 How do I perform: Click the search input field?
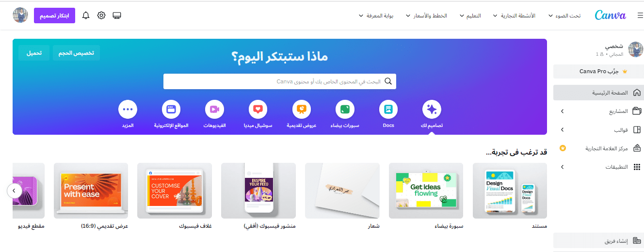pyautogui.click(x=280, y=81)
